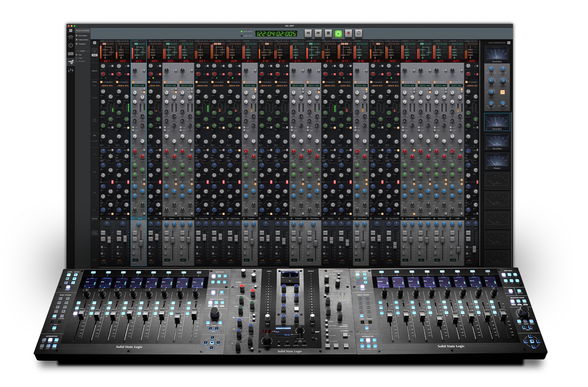Collapse the channel routing section chevron
This screenshot has width=588, height=387.
(x=95, y=43)
